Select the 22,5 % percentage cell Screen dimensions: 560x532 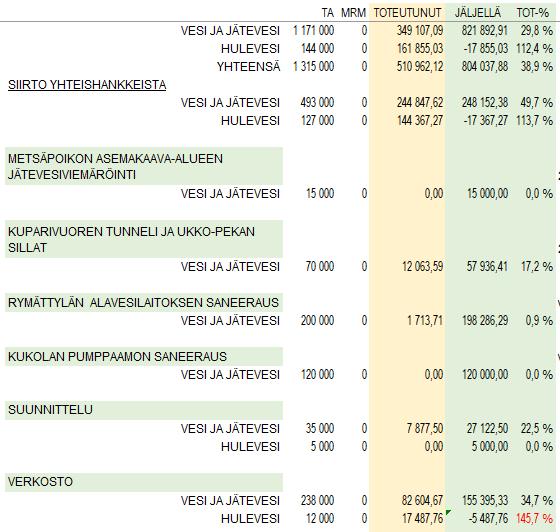(x=537, y=428)
